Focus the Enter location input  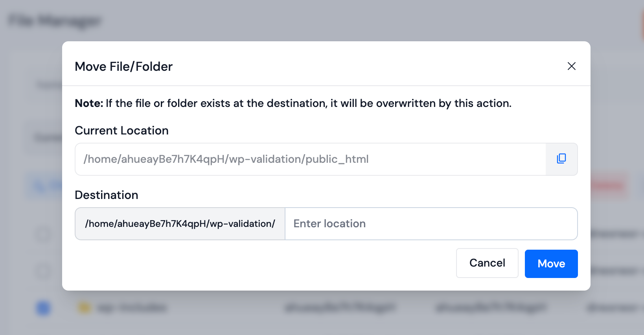point(431,224)
